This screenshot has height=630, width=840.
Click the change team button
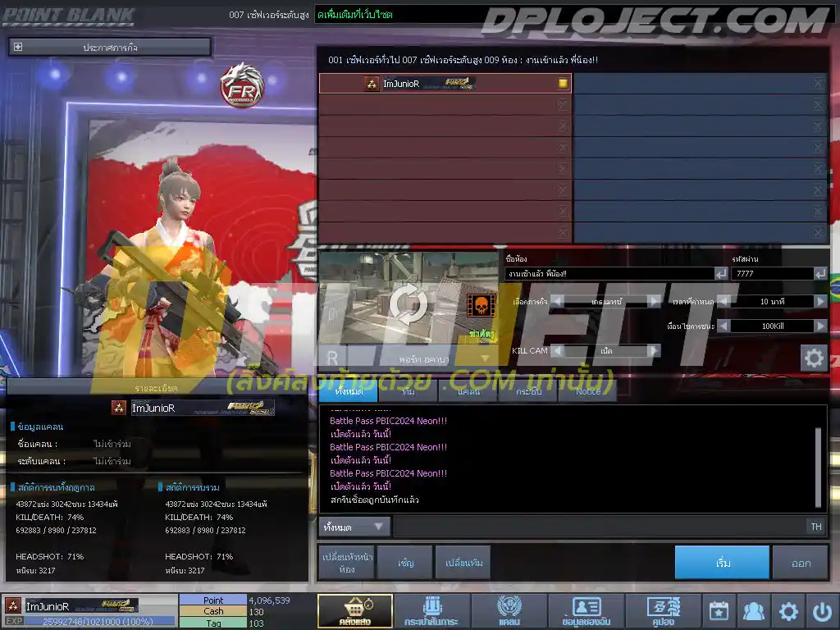[x=463, y=563]
